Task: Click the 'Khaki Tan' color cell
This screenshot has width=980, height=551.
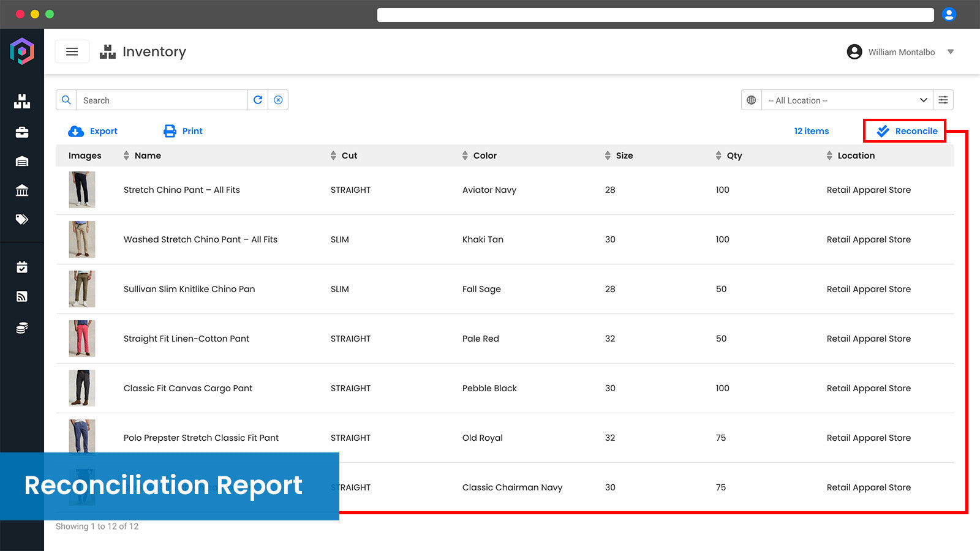Action: 483,239
